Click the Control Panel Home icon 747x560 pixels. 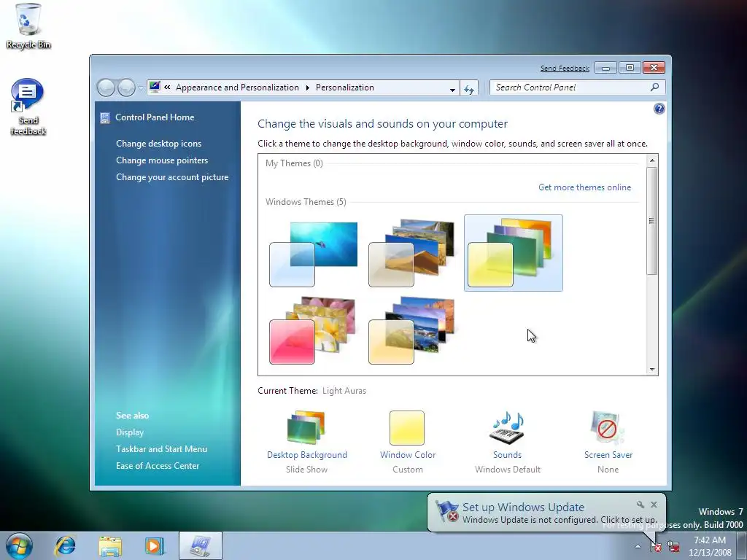pyautogui.click(x=105, y=117)
